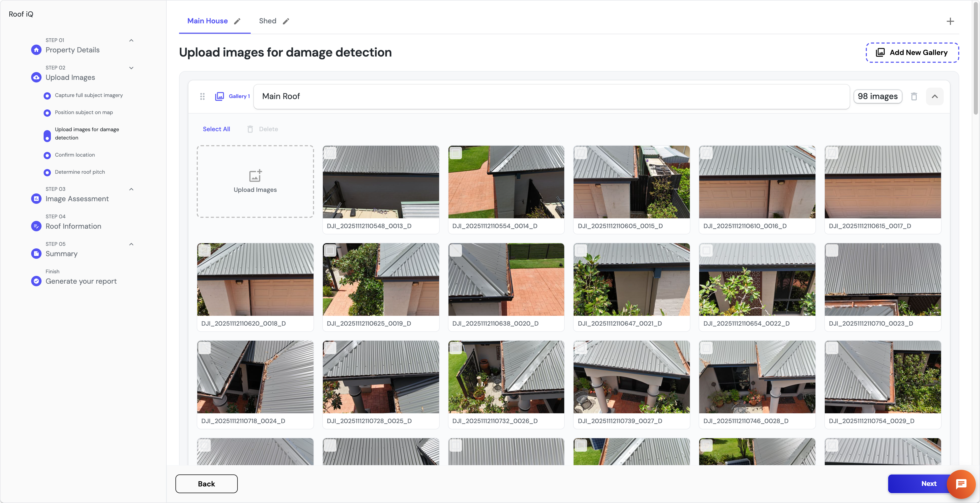The width and height of the screenshot is (980, 503).
Task: Collapse the Main Roof gallery panel
Action: click(x=935, y=96)
